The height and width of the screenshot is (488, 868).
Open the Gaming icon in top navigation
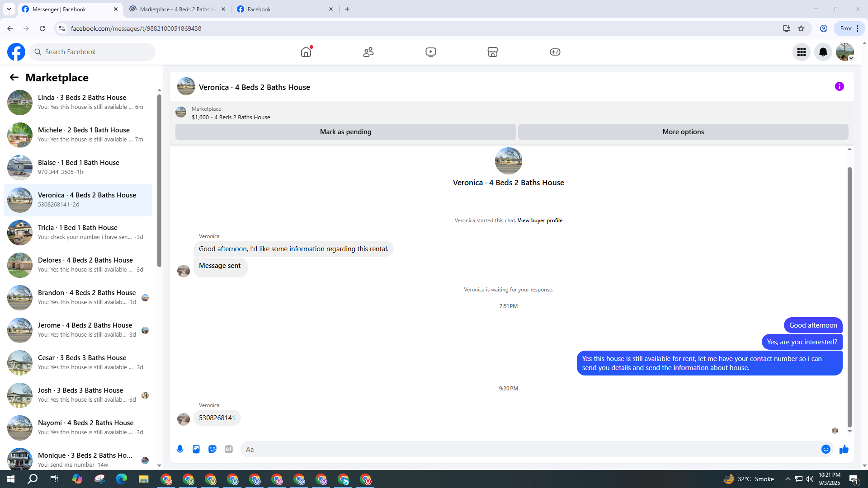tap(555, 52)
